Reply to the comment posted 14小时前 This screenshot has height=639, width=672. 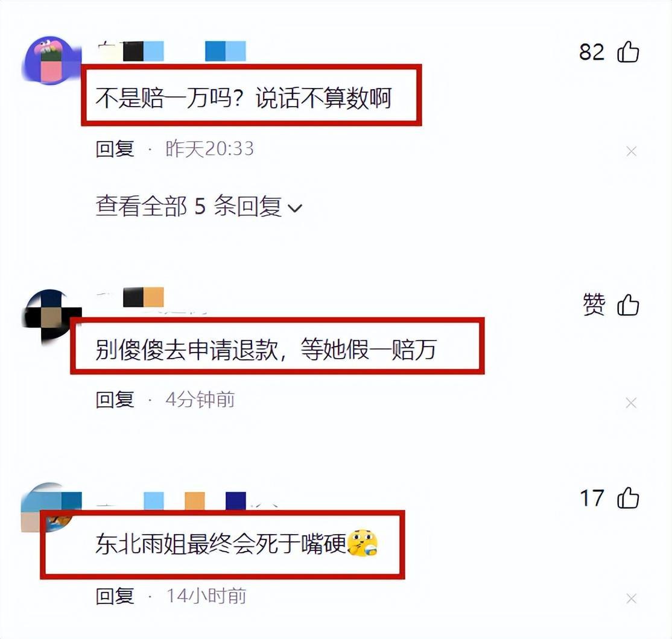[115, 596]
